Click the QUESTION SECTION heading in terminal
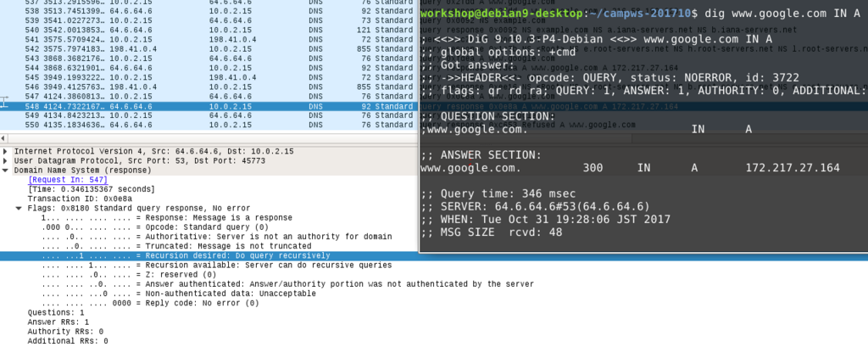The height and width of the screenshot is (347, 868). tap(487, 116)
